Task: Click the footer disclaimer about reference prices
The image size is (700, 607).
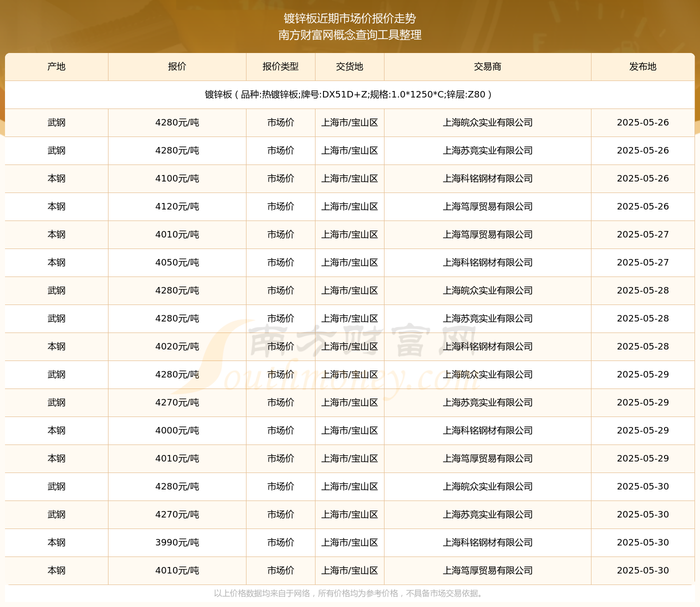Action: pos(350,593)
